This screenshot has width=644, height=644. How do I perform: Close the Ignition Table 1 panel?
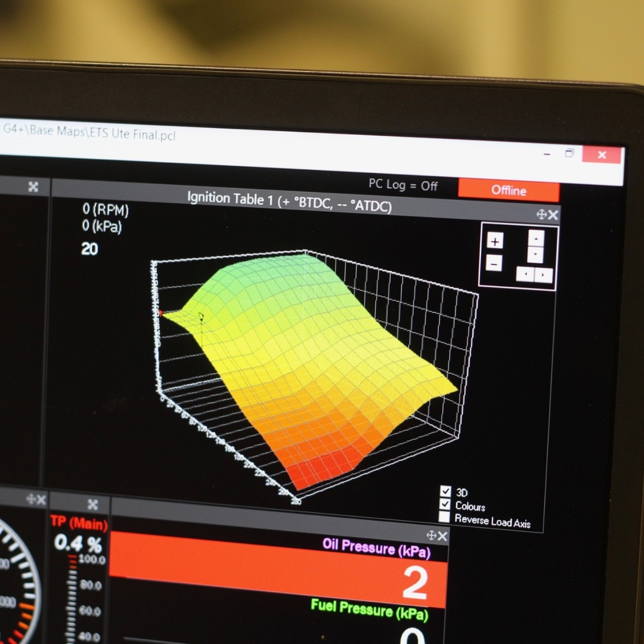pos(553,215)
